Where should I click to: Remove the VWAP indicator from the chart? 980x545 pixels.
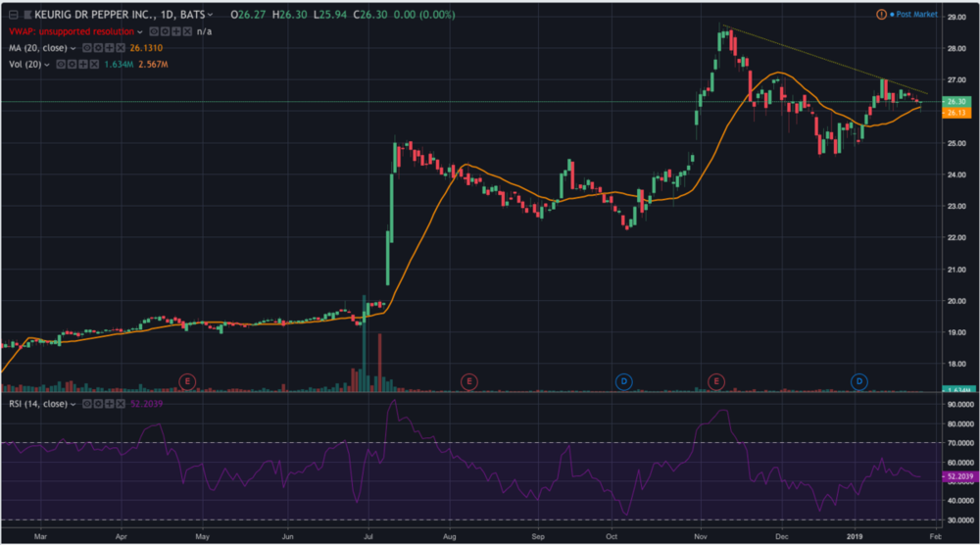tap(187, 31)
